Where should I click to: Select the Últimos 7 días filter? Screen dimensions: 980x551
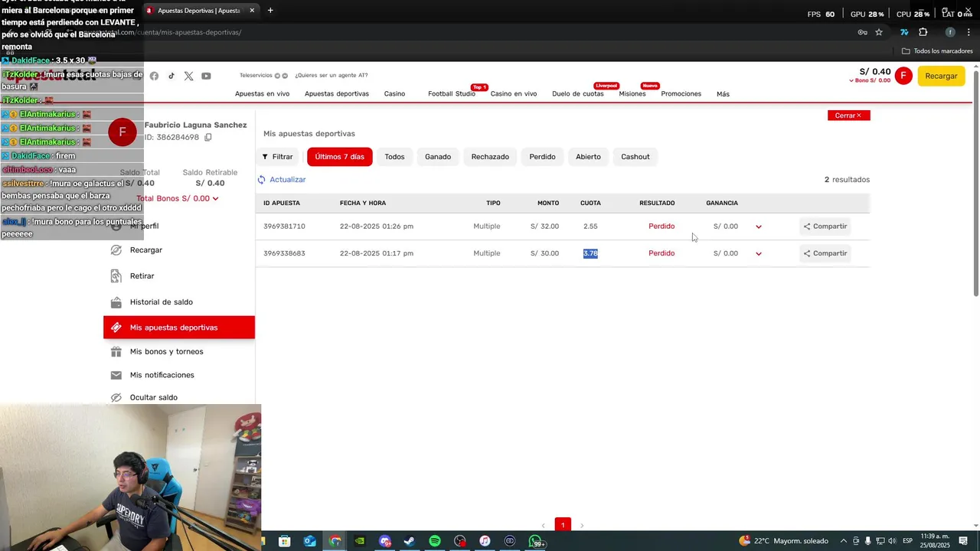pyautogui.click(x=340, y=157)
